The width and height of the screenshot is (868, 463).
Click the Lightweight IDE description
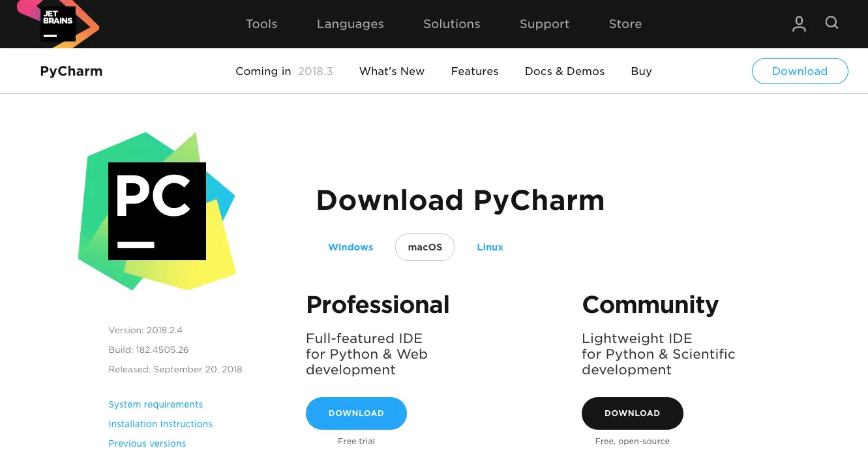(x=659, y=354)
